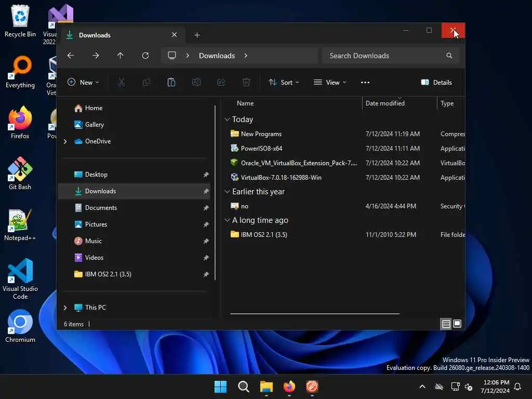This screenshot has width=532, height=399.
Task: Close the Downloads tab
Action: point(175,35)
